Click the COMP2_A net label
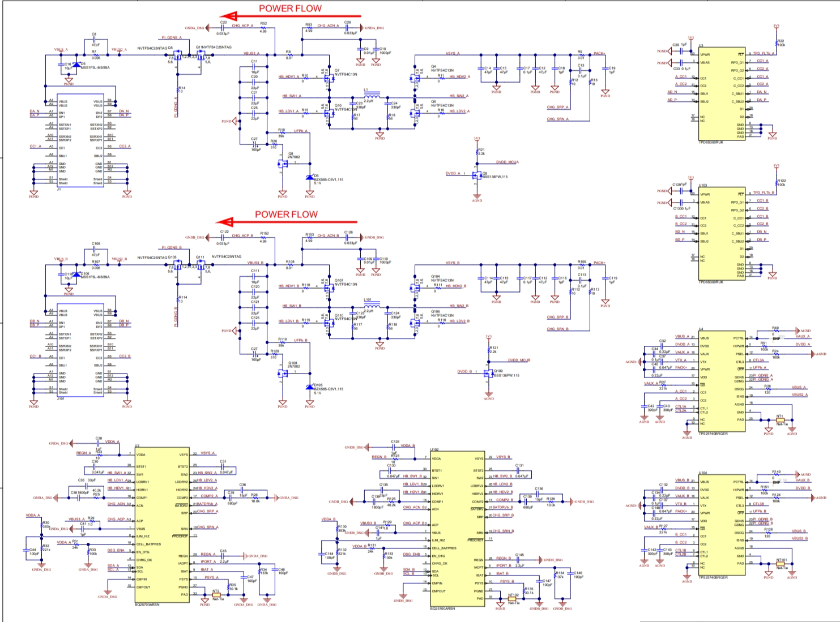Viewport: 840px width, 622px height. (x=209, y=496)
